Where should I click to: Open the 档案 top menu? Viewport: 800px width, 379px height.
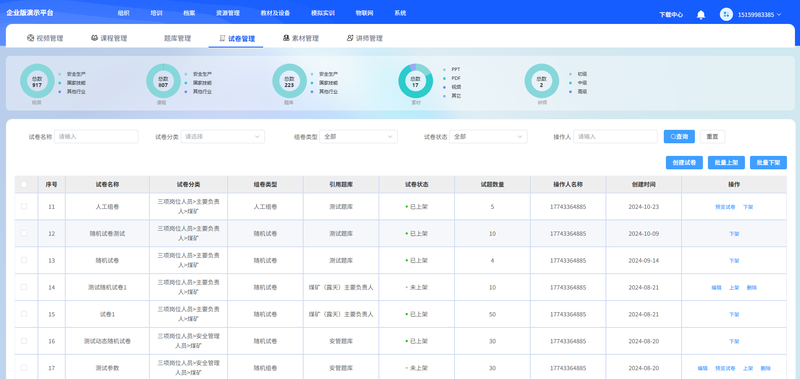pyautogui.click(x=189, y=13)
